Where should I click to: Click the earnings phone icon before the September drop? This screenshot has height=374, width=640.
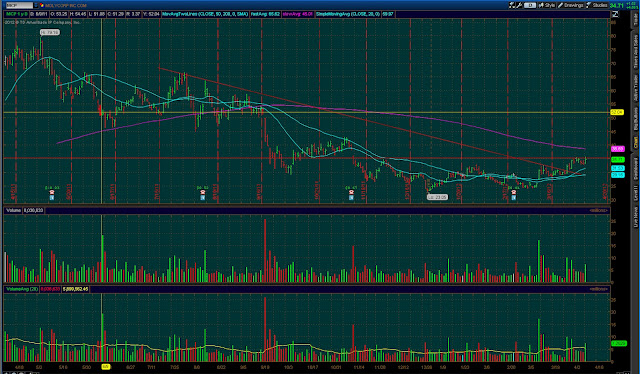pyautogui.click(x=202, y=192)
